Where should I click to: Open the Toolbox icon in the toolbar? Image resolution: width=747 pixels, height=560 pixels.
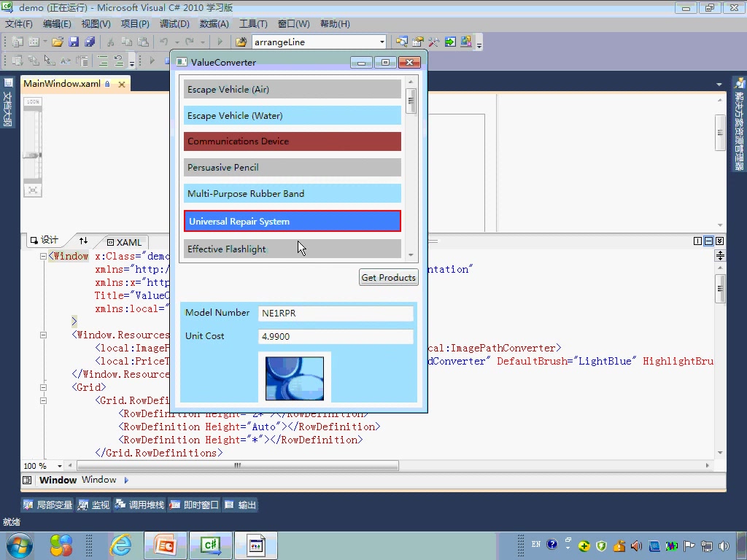click(434, 42)
